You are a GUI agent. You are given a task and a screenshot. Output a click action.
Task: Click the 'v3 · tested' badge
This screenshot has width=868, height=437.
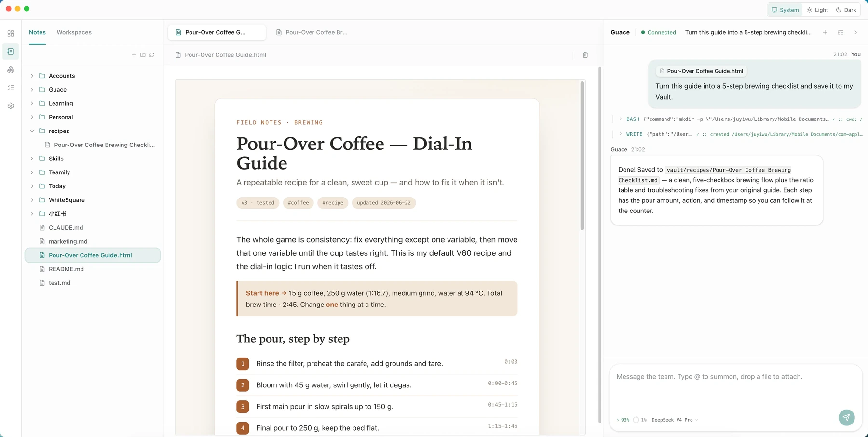258,203
